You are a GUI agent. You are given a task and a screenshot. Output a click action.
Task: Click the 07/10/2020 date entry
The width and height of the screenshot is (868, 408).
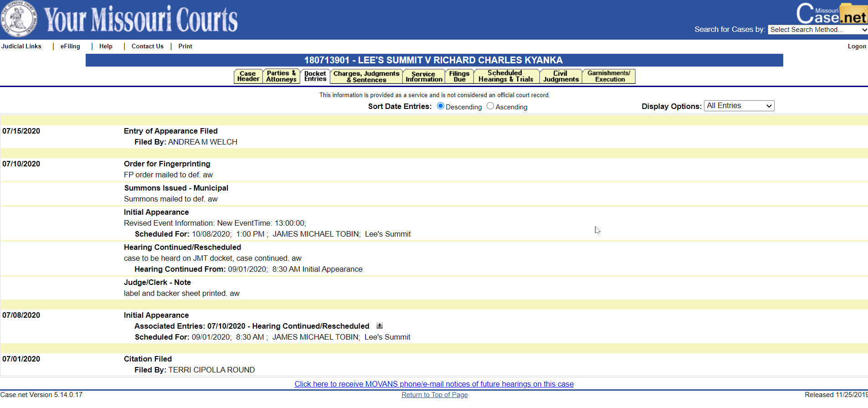click(21, 164)
